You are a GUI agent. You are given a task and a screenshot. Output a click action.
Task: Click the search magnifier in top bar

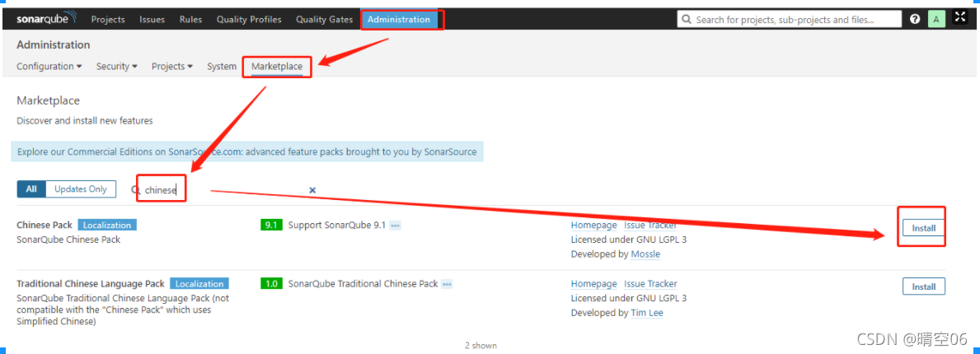point(686,20)
